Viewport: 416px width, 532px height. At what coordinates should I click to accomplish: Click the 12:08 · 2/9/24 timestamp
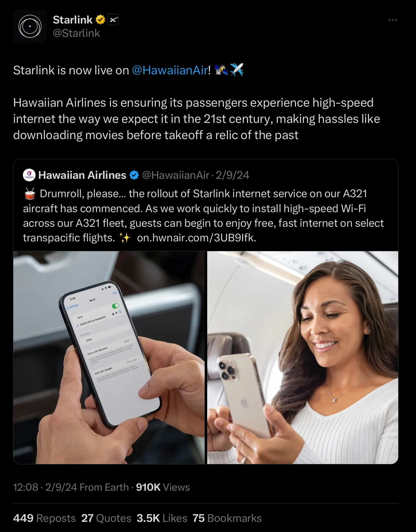(45, 487)
